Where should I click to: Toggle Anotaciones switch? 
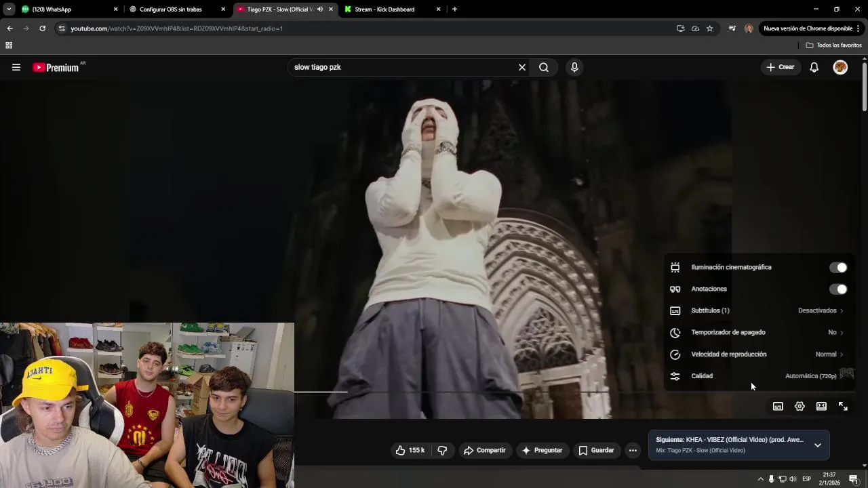pos(838,289)
